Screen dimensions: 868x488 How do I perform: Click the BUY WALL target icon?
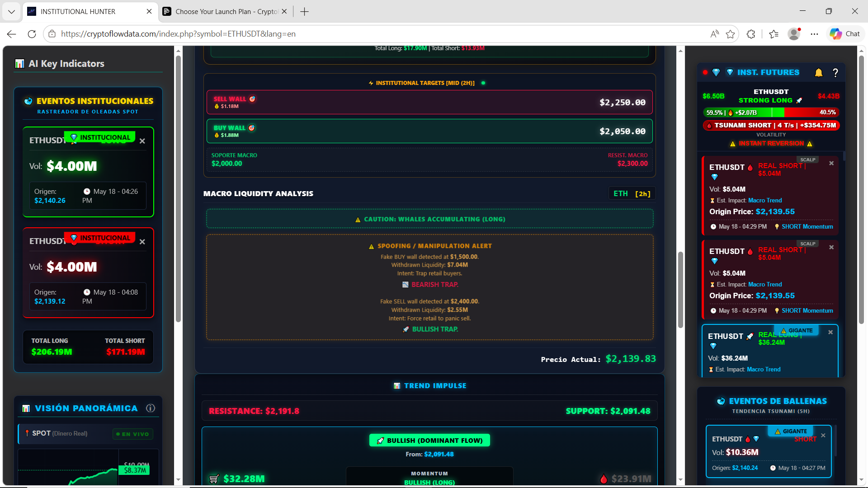click(252, 128)
